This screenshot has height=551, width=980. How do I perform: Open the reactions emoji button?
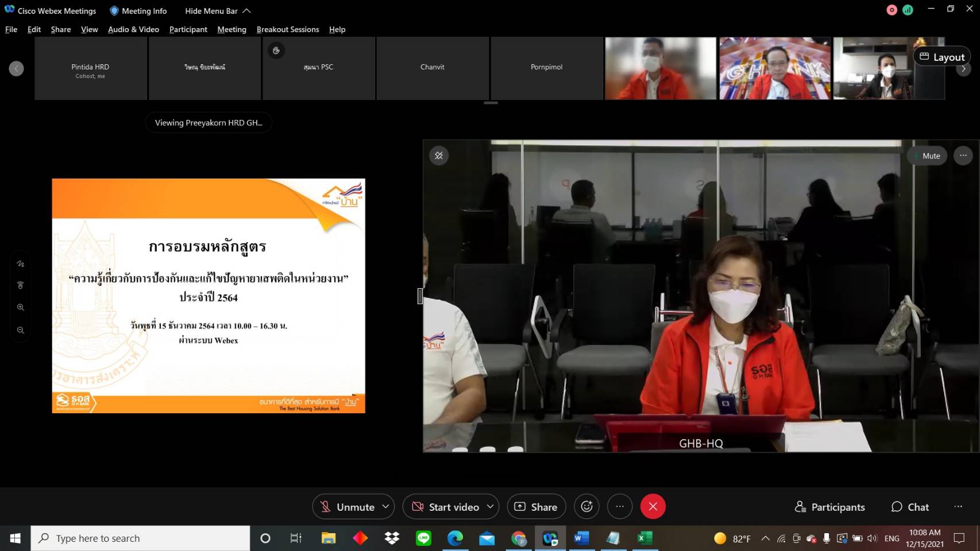587,507
